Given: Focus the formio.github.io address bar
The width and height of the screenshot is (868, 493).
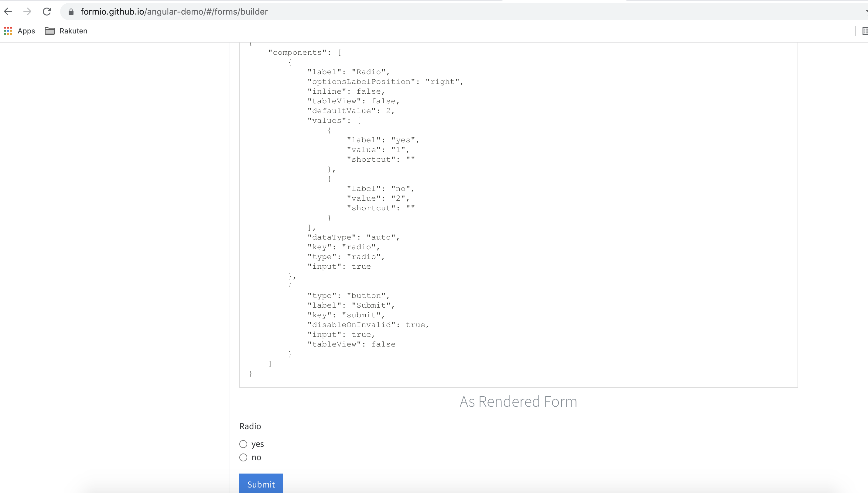Looking at the screenshot, I should 174,12.
